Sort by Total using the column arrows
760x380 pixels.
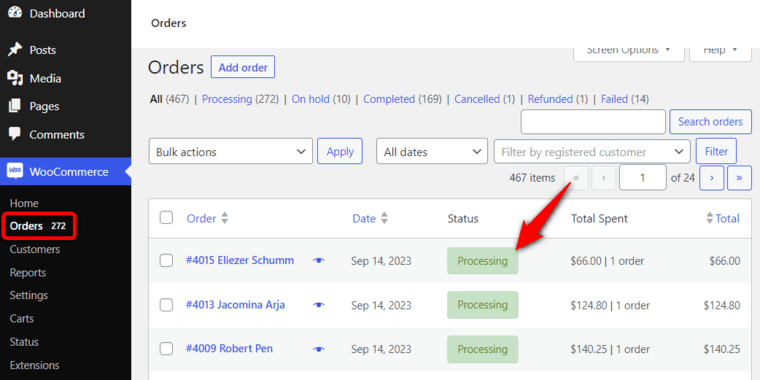(x=710, y=219)
